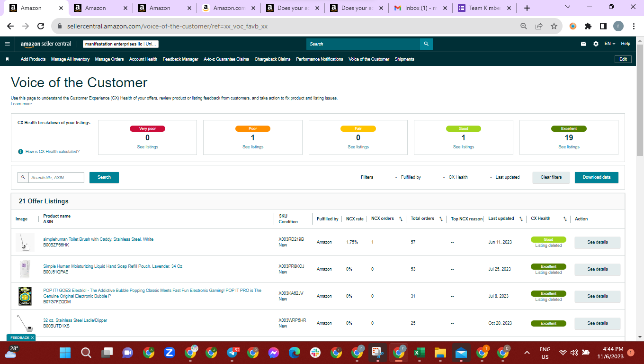Bookmark this page with the star icon
This screenshot has width=644, height=364.
554,27
